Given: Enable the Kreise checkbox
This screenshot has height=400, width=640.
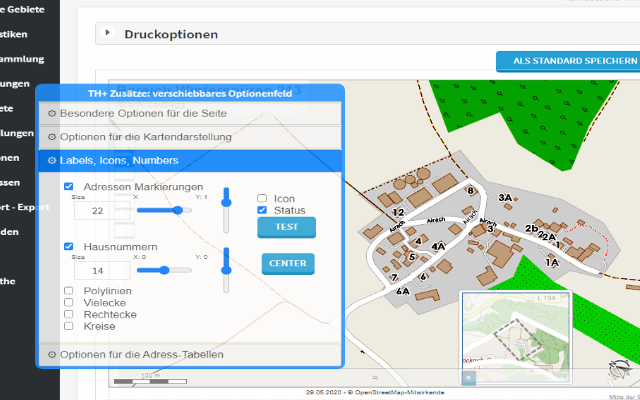Looking at the screenshot, I should pyautogui.click(x=68, y=326).
